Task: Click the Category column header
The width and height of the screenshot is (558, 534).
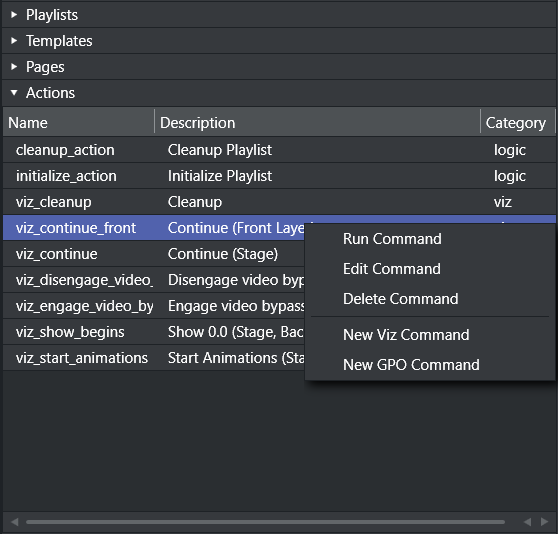Action: 518,123
